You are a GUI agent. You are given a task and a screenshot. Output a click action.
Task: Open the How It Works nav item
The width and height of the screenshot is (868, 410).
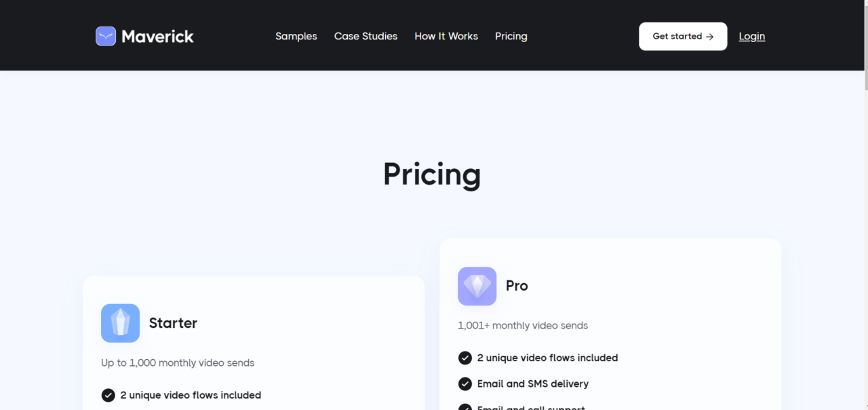446,36
